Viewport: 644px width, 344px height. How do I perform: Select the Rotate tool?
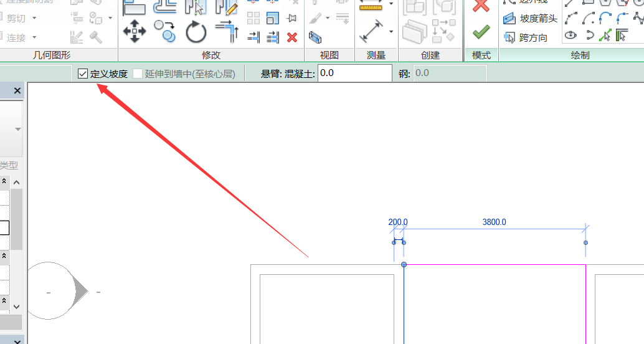point(196,32)
